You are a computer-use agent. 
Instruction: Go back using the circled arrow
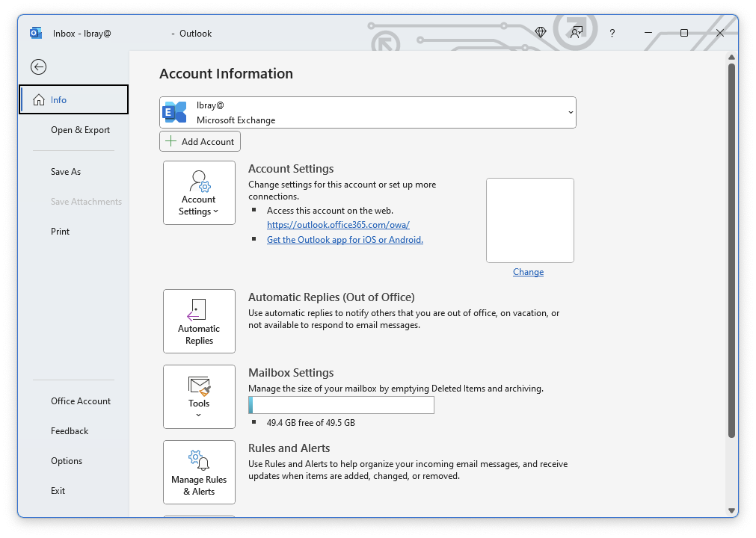tap(39, 67)
